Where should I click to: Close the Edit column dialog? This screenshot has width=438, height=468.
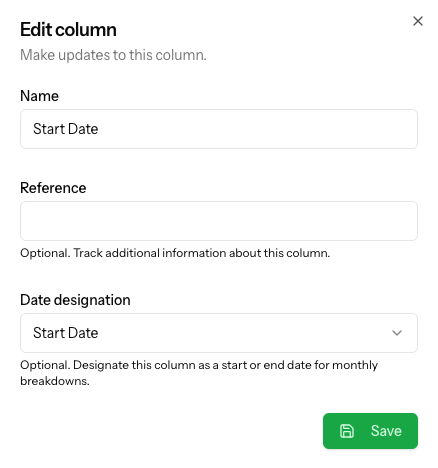[418, 21]
